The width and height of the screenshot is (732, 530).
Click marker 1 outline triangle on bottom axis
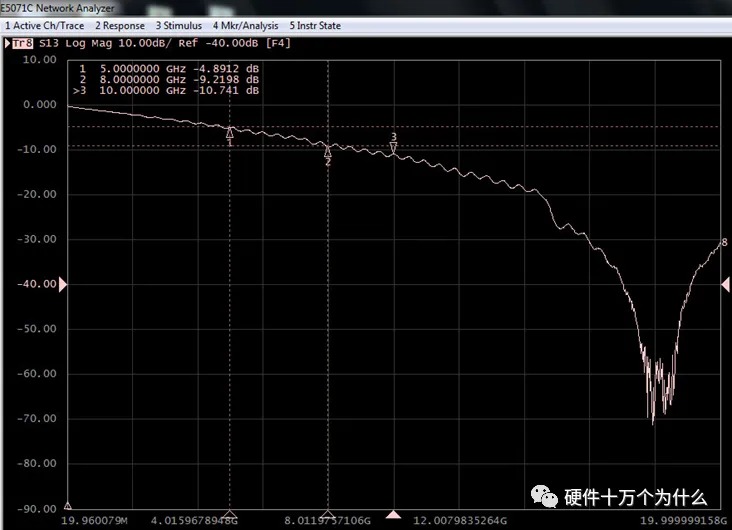click(230, 515)
